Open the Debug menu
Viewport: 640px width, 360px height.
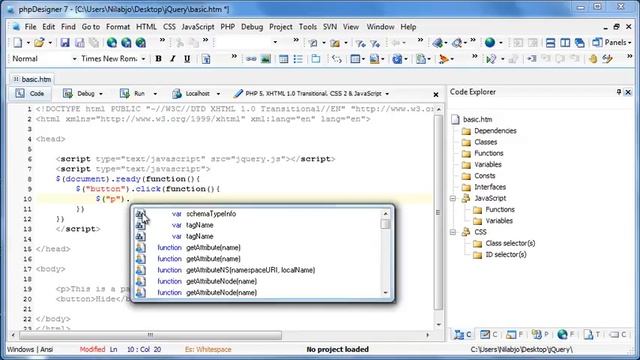pos(252,27)
